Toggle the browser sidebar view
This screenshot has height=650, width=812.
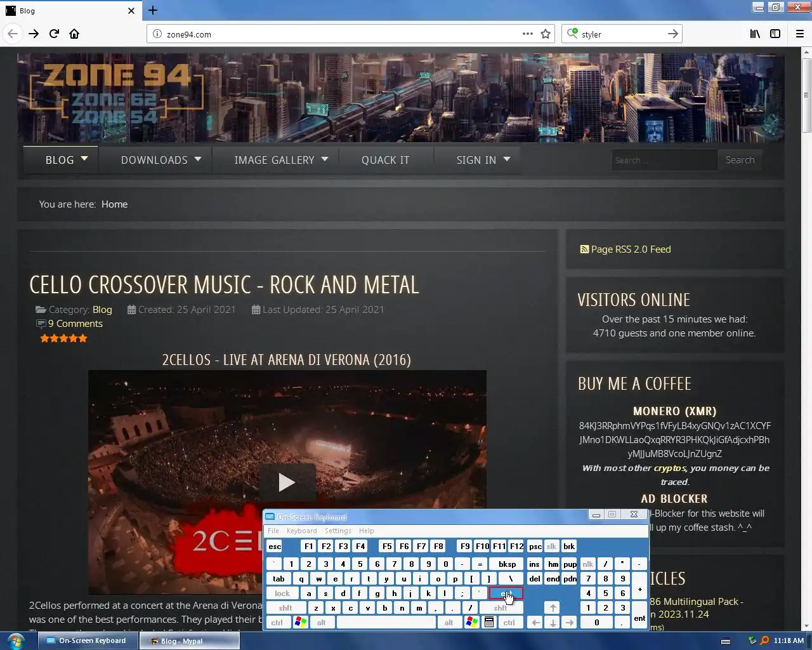pos(775,34)
